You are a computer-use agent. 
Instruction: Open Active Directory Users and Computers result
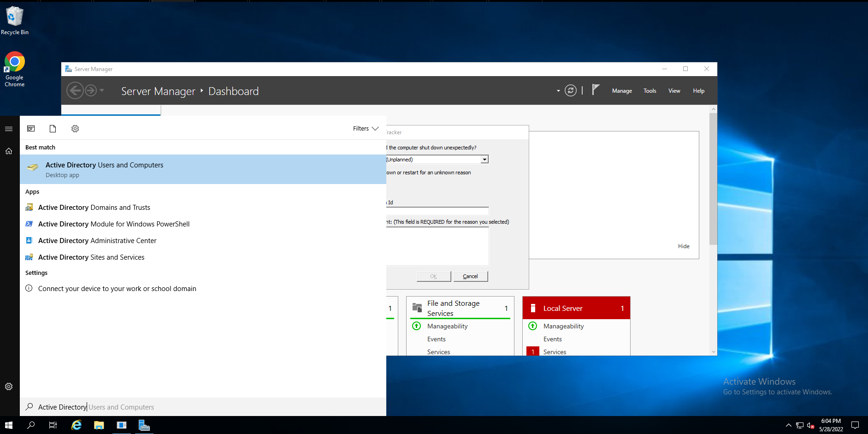[x=203, y=169]
